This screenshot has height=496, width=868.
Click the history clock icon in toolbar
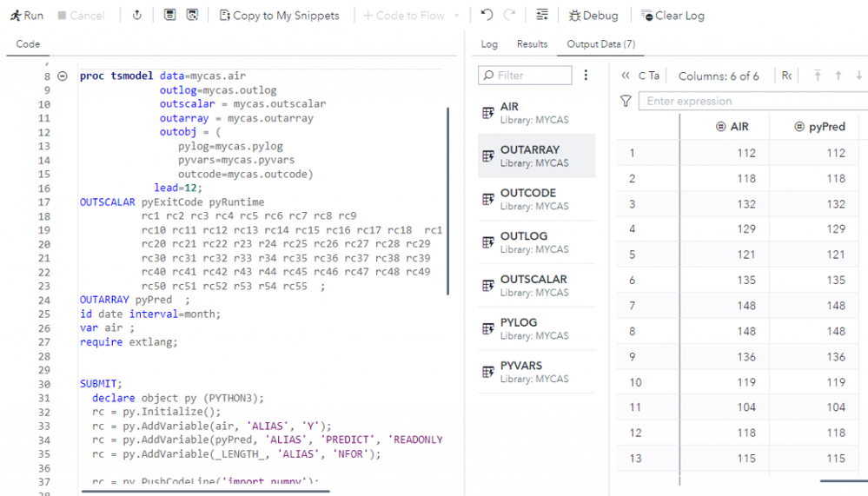137,16
